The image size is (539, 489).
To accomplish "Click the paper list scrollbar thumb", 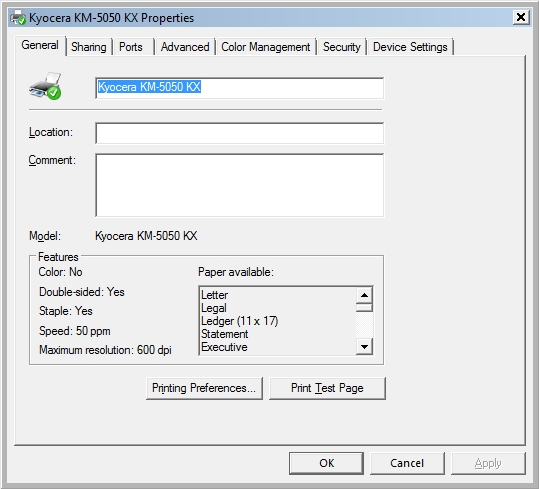I will pos(364,307).
